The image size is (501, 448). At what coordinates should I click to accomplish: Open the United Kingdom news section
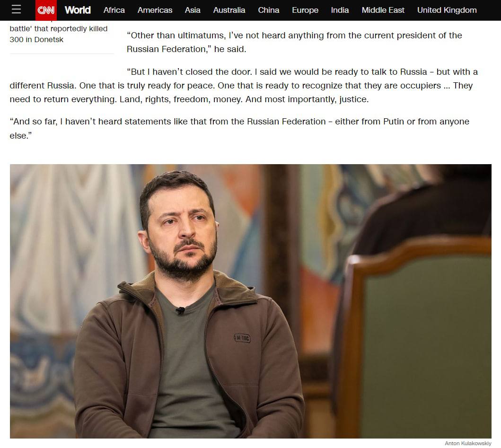pos(447,10)
